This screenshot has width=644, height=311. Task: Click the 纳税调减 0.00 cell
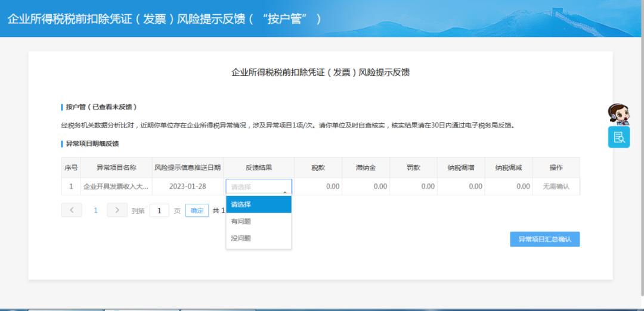(509, 186)
